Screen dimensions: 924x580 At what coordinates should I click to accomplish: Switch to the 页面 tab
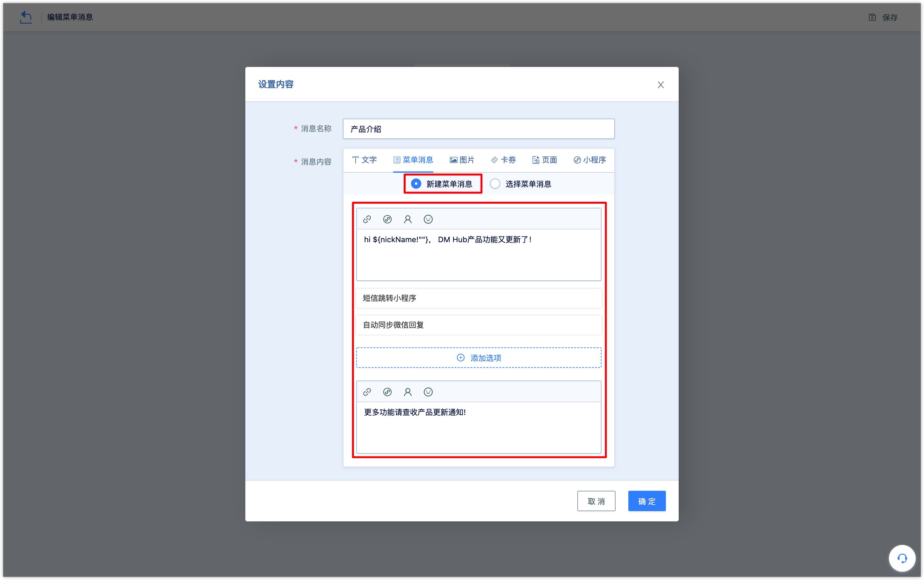[x=545, y=160]
